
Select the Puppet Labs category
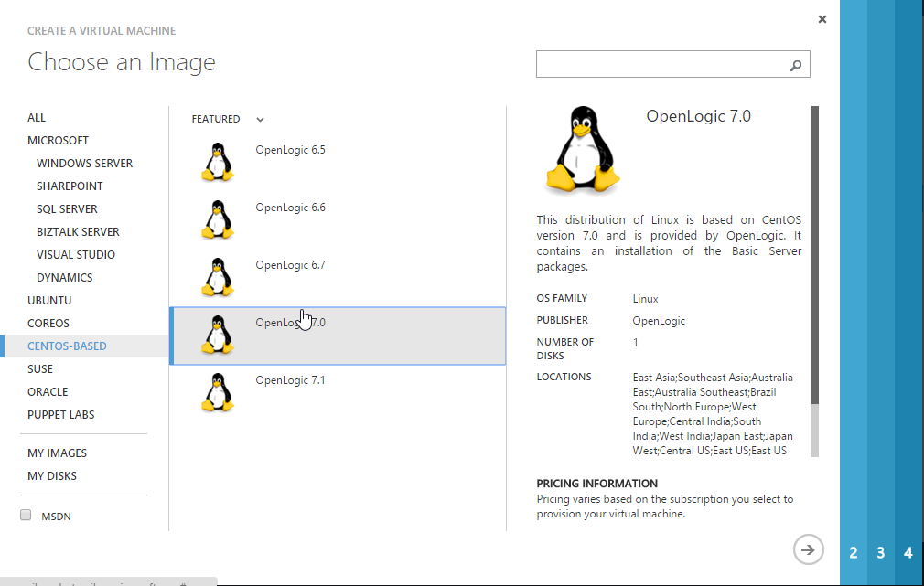[60, 415]
